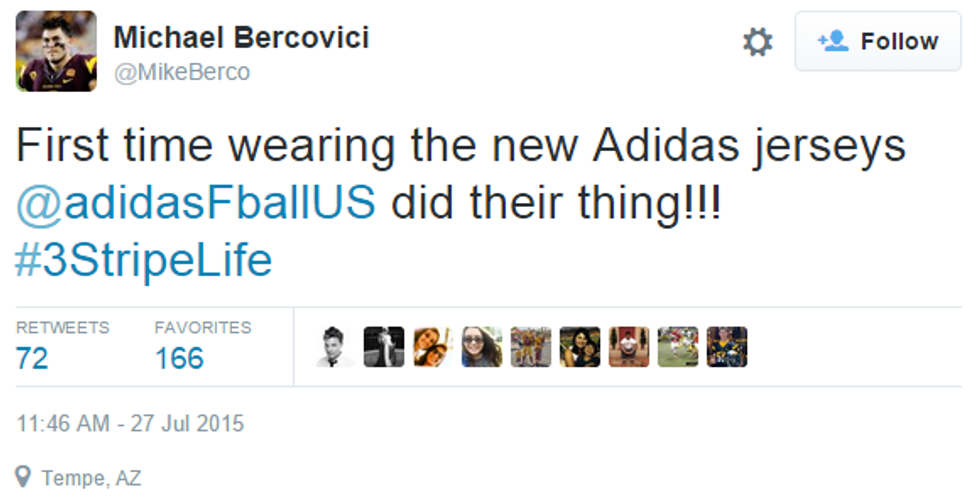This screenshot has width=980, height=504.
Task: Click the @MikeBerco handle
Action: click(x=181, y=72)
